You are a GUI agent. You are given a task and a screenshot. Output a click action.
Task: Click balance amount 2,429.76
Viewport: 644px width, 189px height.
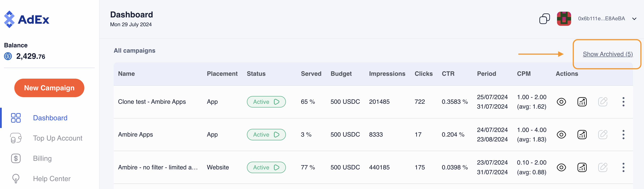31,56
